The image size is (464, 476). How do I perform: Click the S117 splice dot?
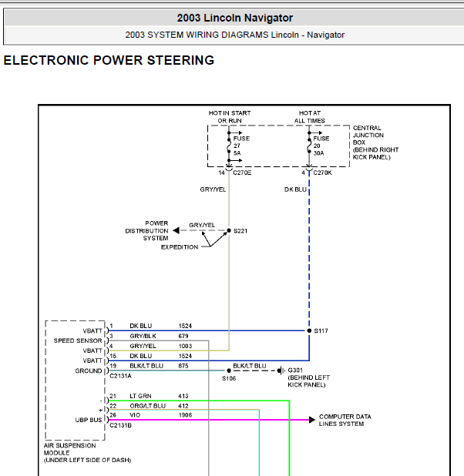(x=309, y=331)
